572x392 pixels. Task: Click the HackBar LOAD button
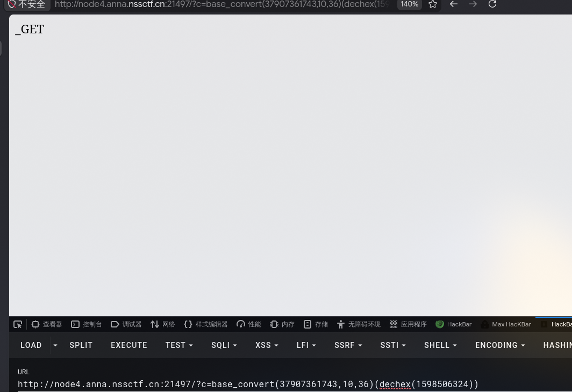point(31,345)
